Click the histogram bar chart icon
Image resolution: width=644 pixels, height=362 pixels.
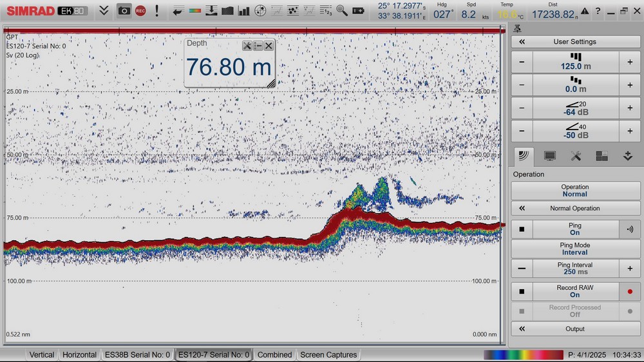click(x=244, y=11)
